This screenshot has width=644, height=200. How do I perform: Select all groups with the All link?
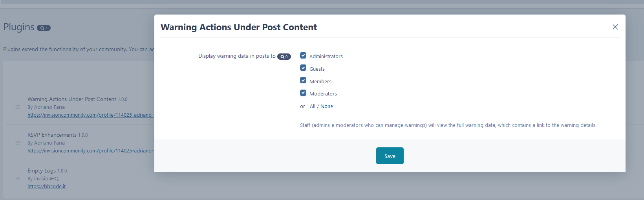[313, 106]
